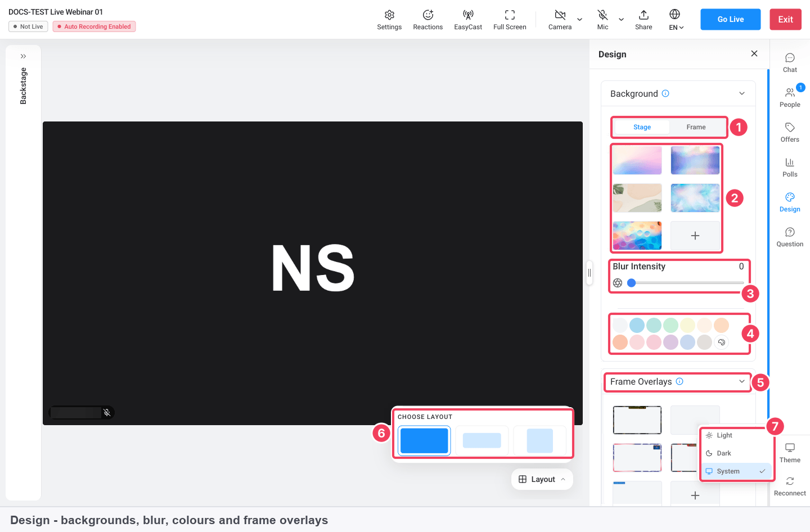810x532 pixels.
Task: Open the Settings gear in top toolbar
Action: (x=389, y=20)
